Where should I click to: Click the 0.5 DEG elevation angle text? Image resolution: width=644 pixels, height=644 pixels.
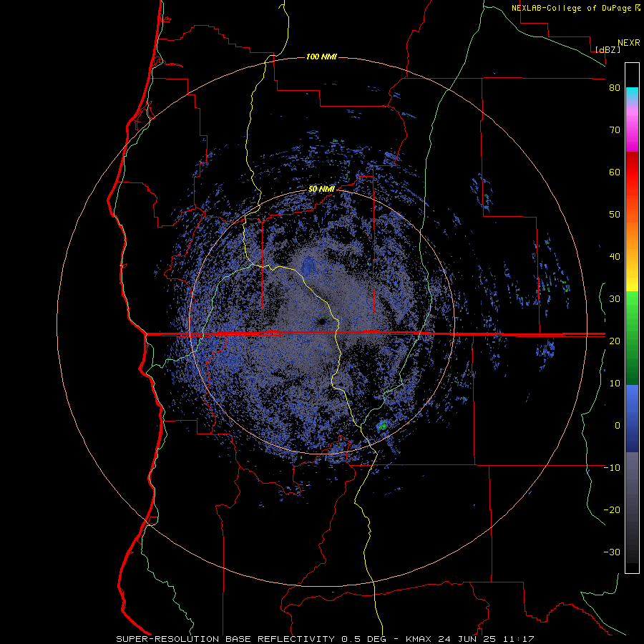pyautogui.click(x=366, y=639)
